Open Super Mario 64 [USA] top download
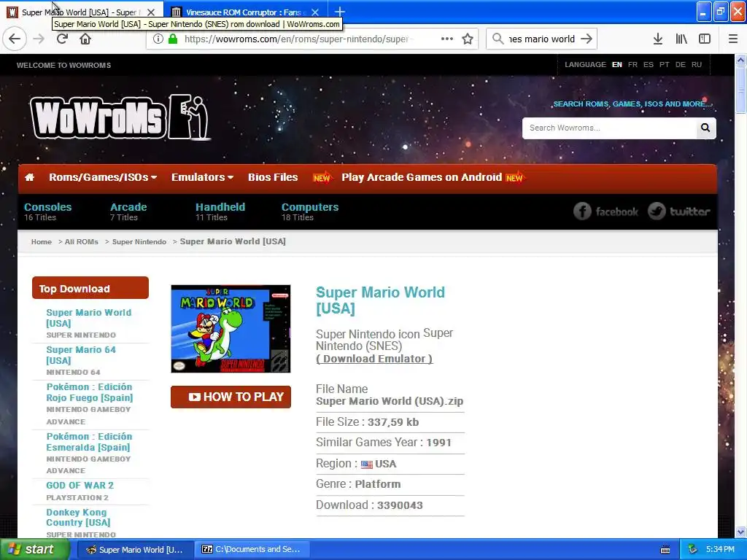This screenshot has height=560, width=747. [x=81, y=355]
